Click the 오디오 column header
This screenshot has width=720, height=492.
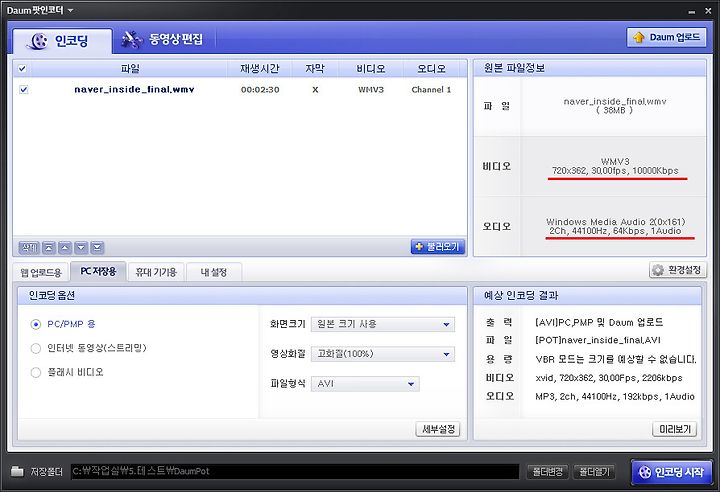(431, 69)
